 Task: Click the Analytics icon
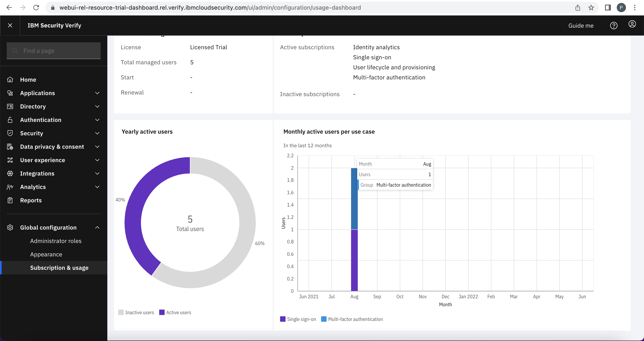[x=10, y=187]
